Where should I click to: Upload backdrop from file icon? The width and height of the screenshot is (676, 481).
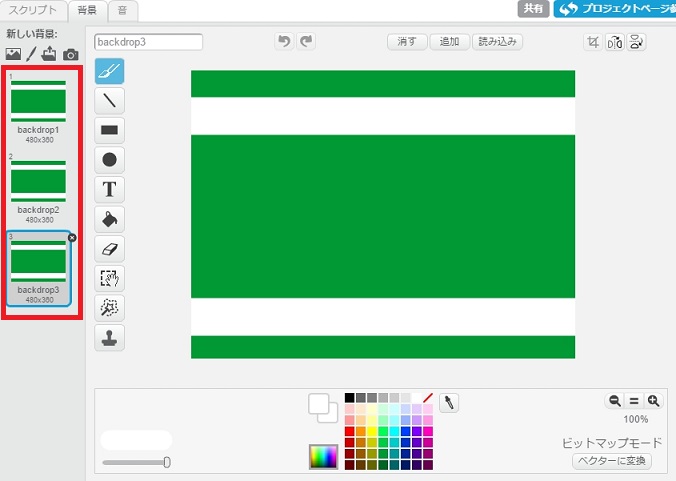[x=49, y=54]
